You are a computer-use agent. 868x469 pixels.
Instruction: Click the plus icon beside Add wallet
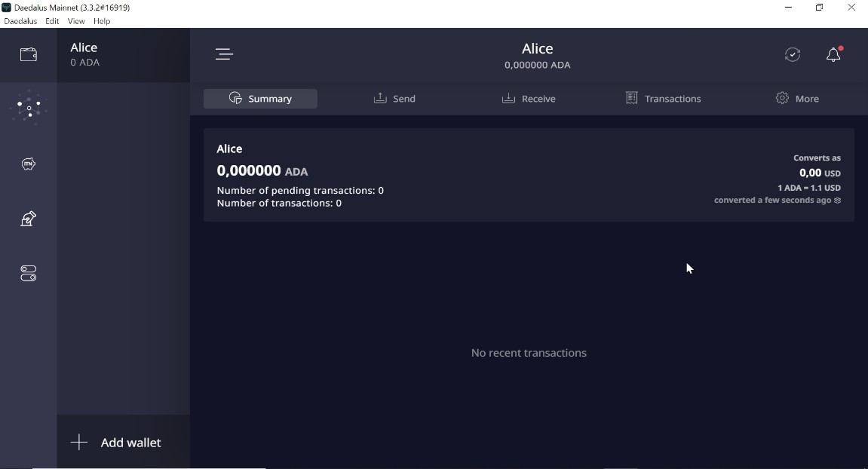pyautogui.click(x=79, y=443)
